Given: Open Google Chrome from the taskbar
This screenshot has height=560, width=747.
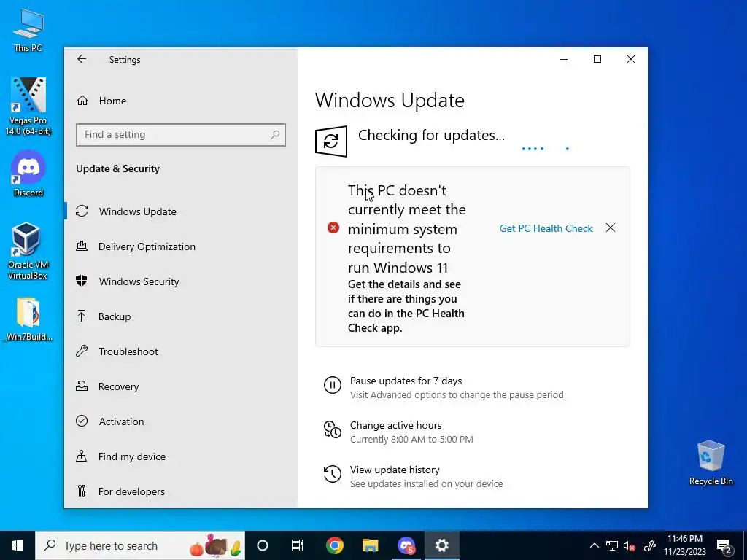Looking at the screenshot, I should click(x=335, y=545).
